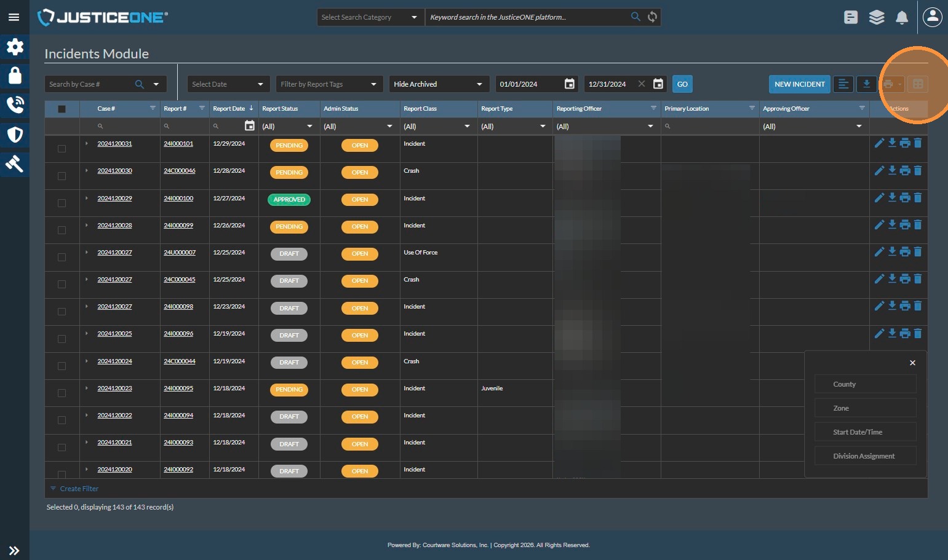Click the padlock icon in left sidebar
948x560 pixels.
[15, 76]
